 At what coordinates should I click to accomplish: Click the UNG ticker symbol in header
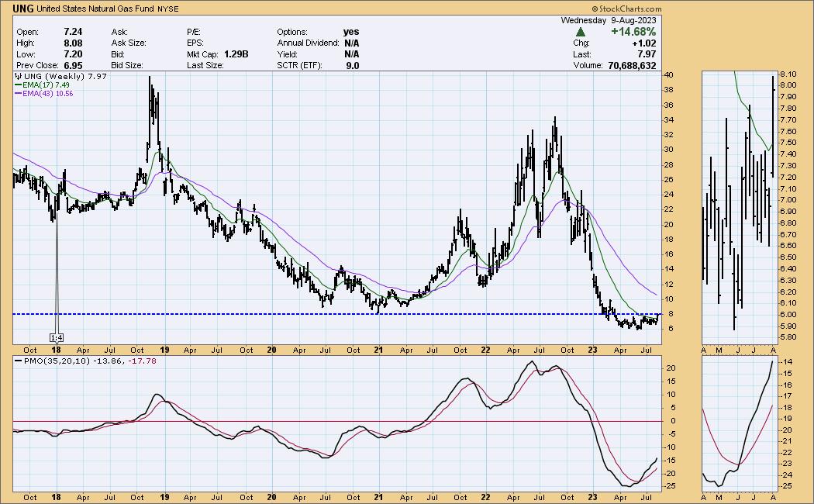[23, 9]
